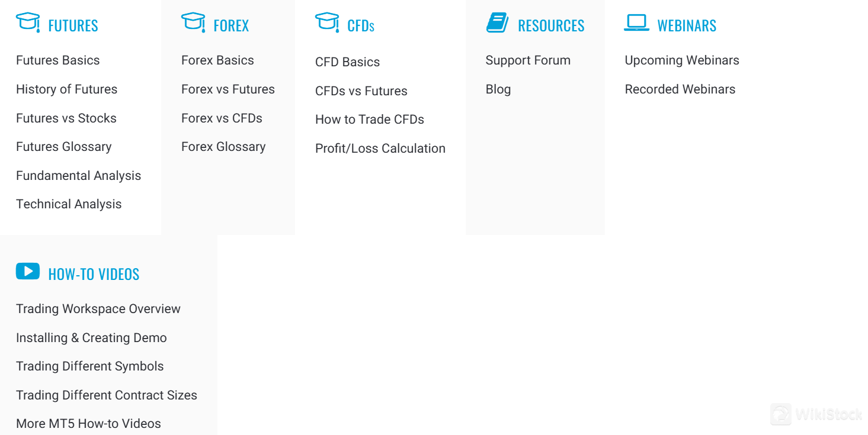868x435 pixels.
Task: Select Installing & Creating Demo video
Action: point(91,338)
